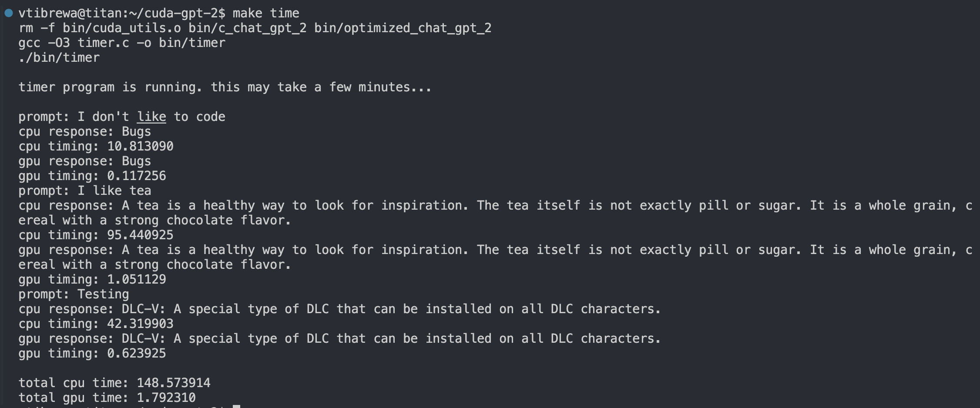Click the terminal cursor block at bottom
980x408 pixels.
click(x=236, y=406)
